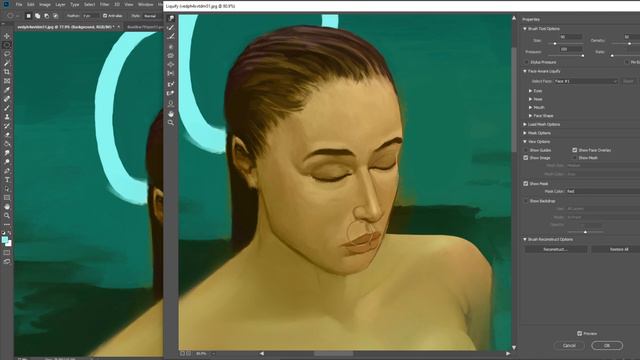Click the foreground cyan color swatch
The height and width of the screenshot is (360, 640).
[x=5, y=240]
